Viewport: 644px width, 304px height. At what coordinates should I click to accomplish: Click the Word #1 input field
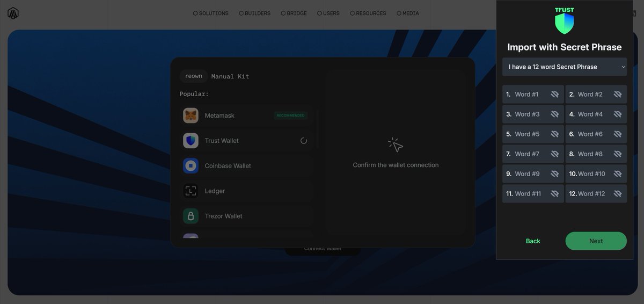point(533,95)
